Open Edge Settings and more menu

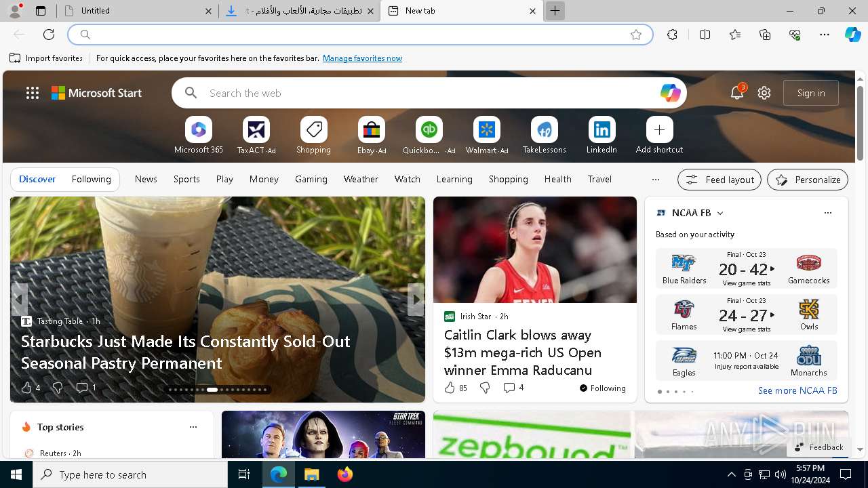pos(825,35)
